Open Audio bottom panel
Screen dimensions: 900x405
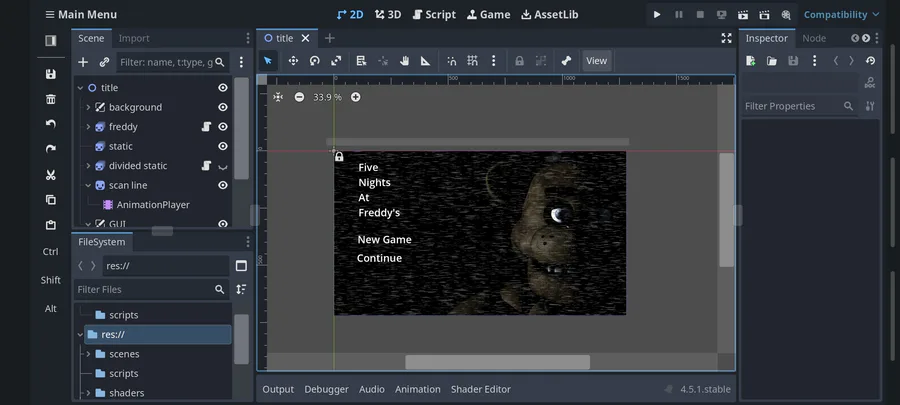click(372, 389)
